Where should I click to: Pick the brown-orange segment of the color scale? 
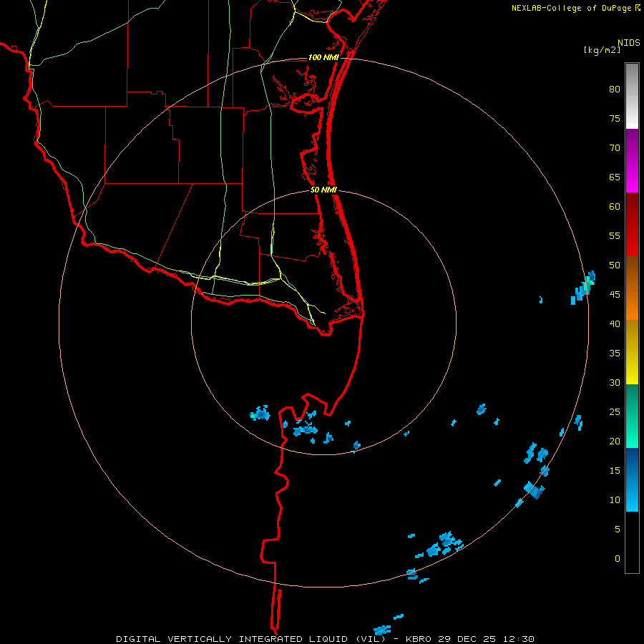(632, 288)
